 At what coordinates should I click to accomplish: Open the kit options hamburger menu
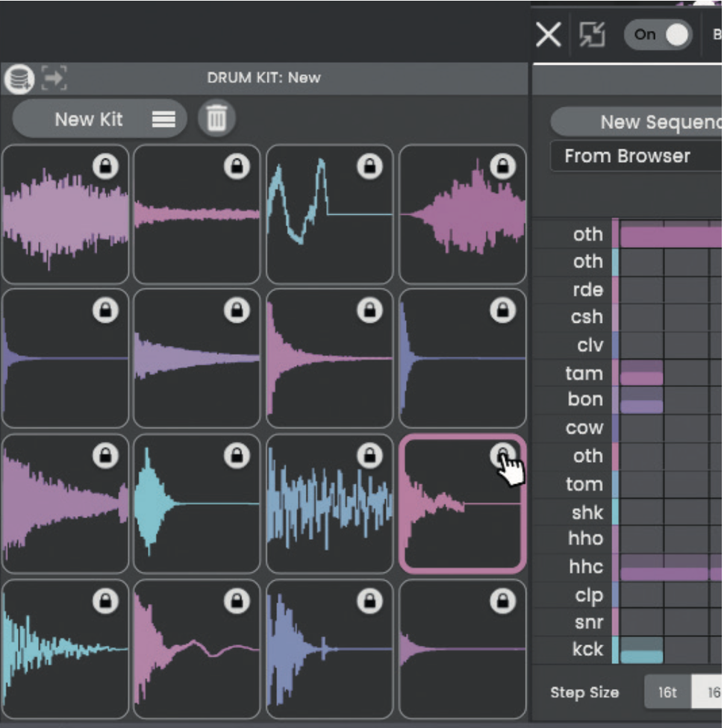pos(164,119)
